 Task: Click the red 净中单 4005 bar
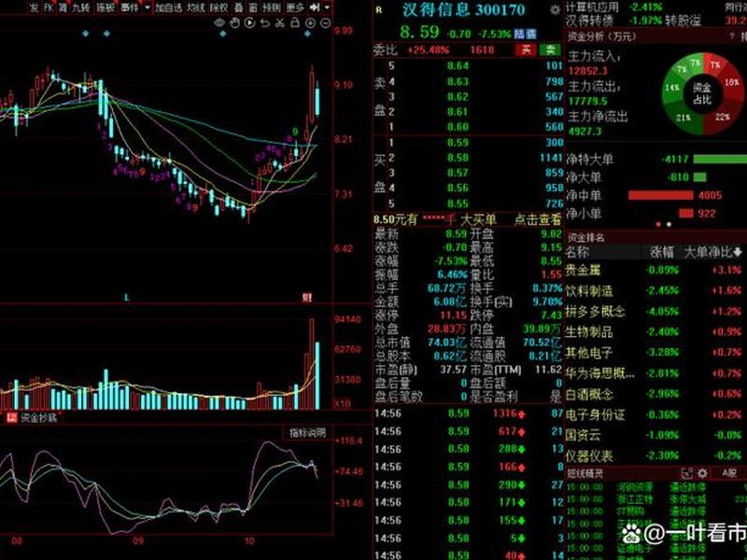pyautogui.click(x=660, y=195)
